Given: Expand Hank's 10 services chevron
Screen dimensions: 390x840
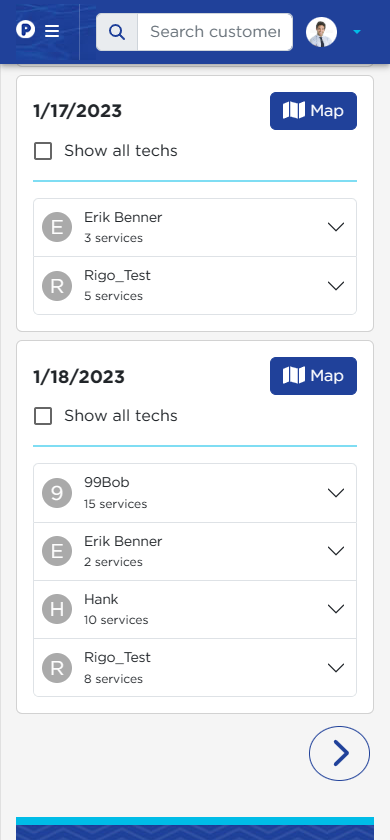Looking at the screenshot, I should [x=336, y=609].
